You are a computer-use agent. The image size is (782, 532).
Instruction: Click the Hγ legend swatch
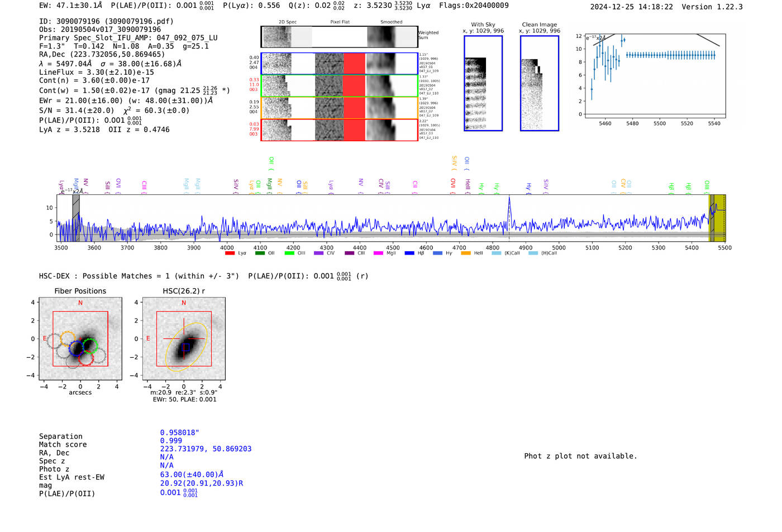click(437, 253)
